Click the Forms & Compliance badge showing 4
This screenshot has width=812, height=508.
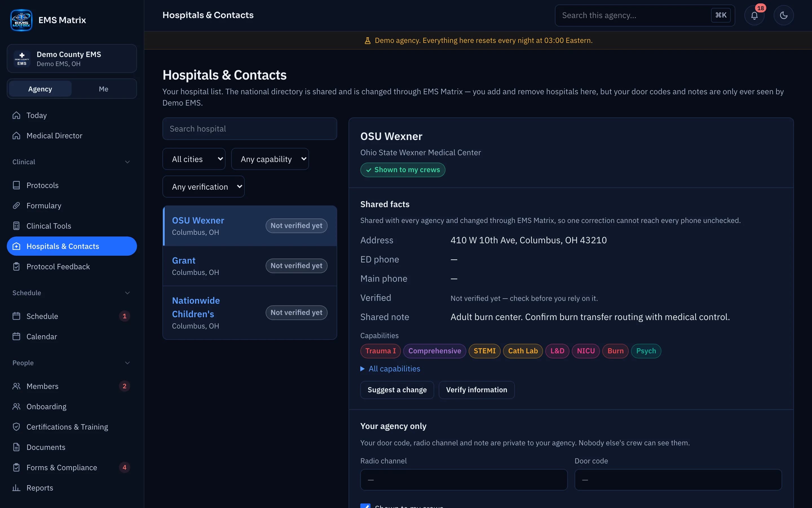tap(125, 467)
